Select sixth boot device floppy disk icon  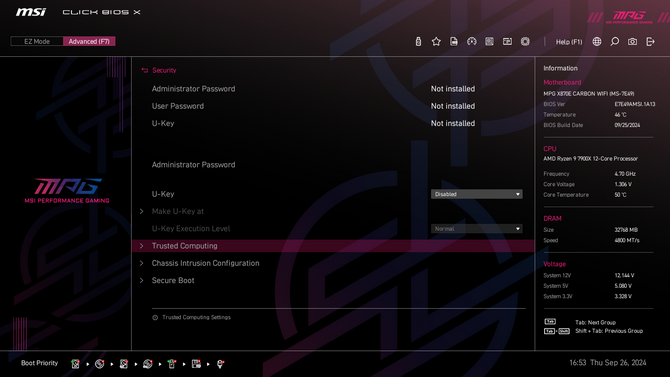196,364
